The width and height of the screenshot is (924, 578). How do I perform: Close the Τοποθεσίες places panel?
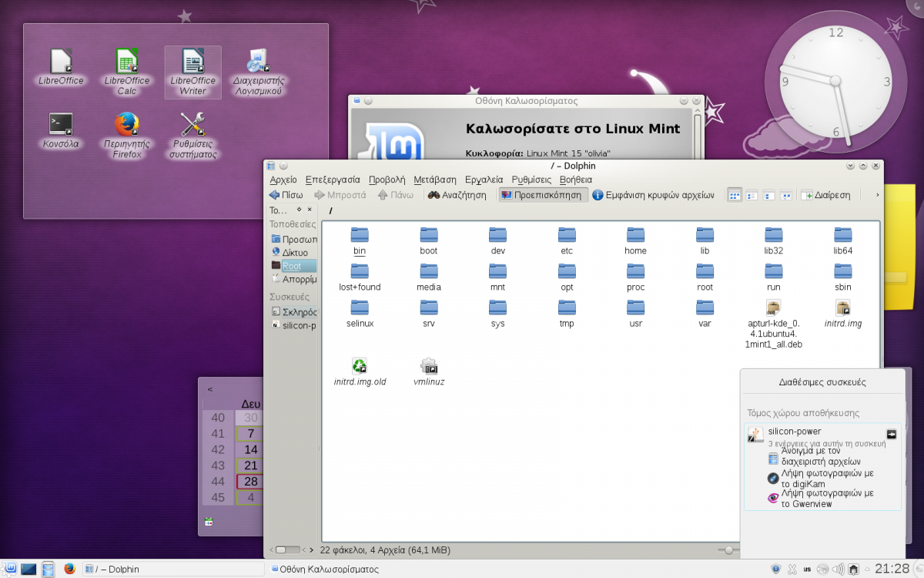[310, 210]
